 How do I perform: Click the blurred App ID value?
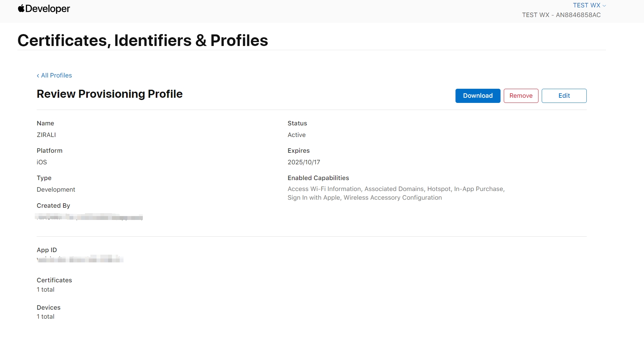pos(80,259)
